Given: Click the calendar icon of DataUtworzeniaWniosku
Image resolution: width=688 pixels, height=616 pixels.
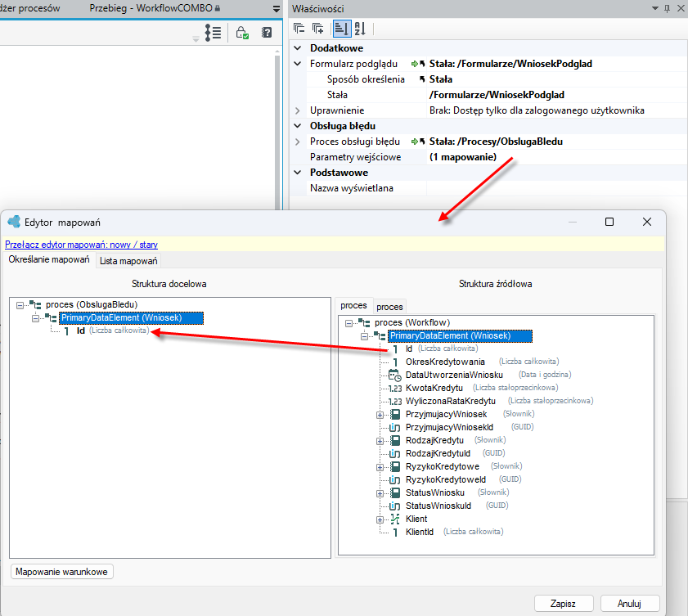Looking at the screenshot, I should pos(394,375).
